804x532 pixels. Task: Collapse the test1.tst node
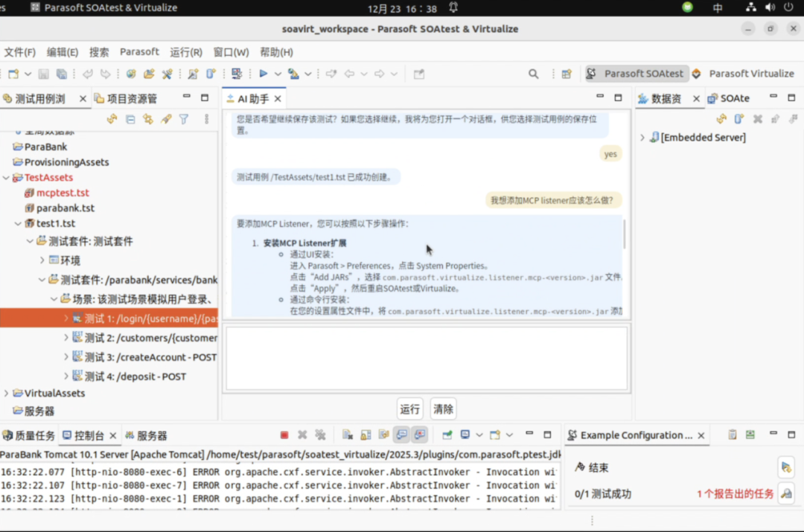(18, 224)
